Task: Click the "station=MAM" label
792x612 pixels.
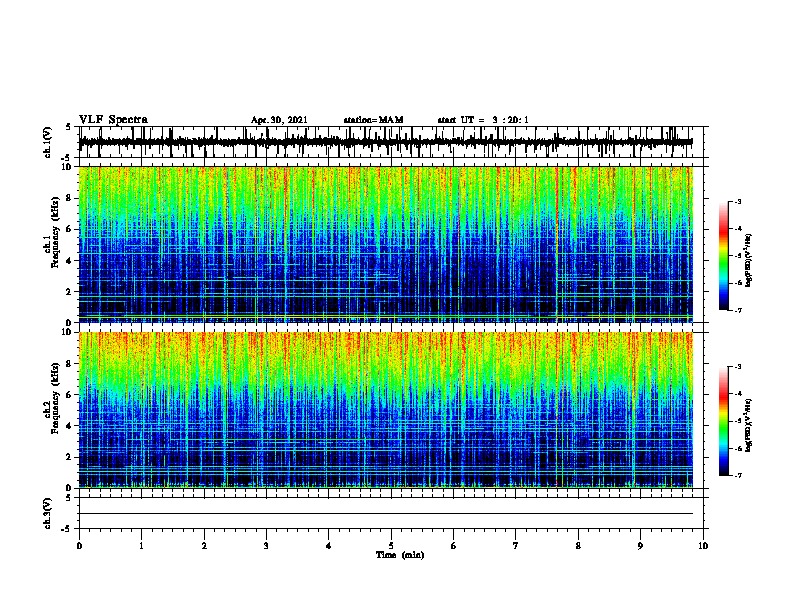Action: pyautogui.click(x=373, y=120)
